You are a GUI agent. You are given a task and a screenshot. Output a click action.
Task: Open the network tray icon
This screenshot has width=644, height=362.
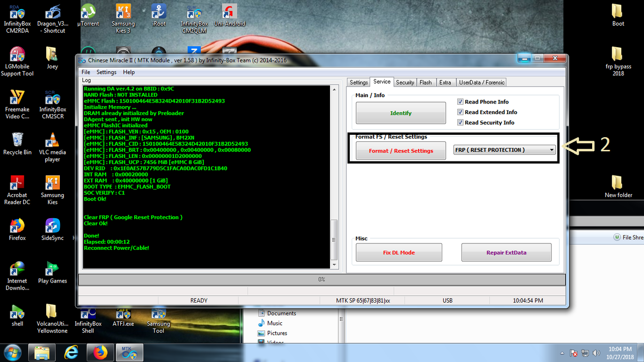point(586,353)
